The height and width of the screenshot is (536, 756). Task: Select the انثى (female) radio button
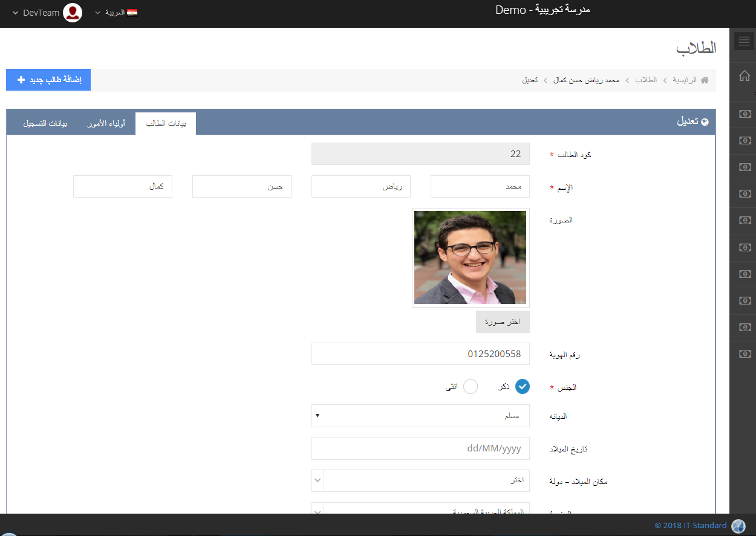click(x=471, y=387)
